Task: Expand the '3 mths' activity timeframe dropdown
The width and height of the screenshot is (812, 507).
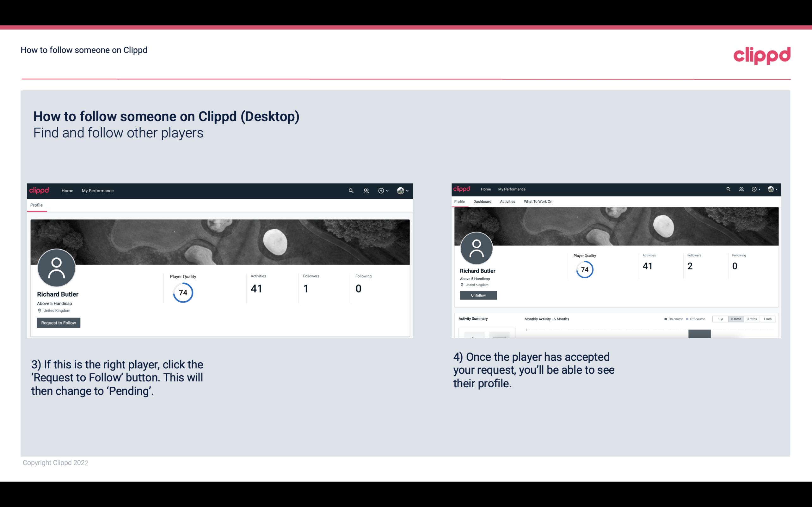Action: tap(751, 319)
